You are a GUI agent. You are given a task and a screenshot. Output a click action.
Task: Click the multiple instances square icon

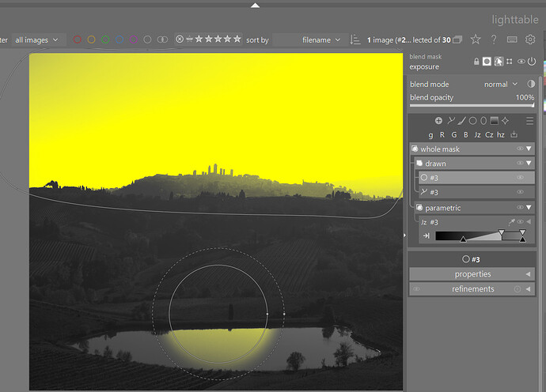pos(510,62)
